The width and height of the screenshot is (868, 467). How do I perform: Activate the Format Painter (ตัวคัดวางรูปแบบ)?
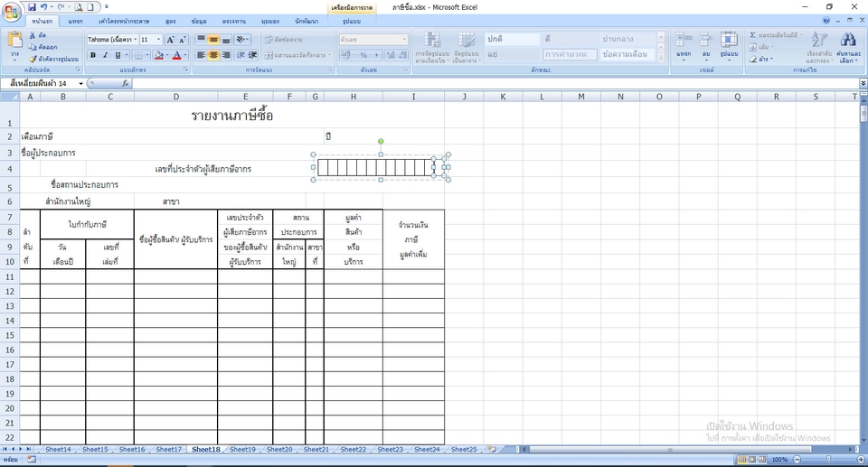tap(53, 59)
